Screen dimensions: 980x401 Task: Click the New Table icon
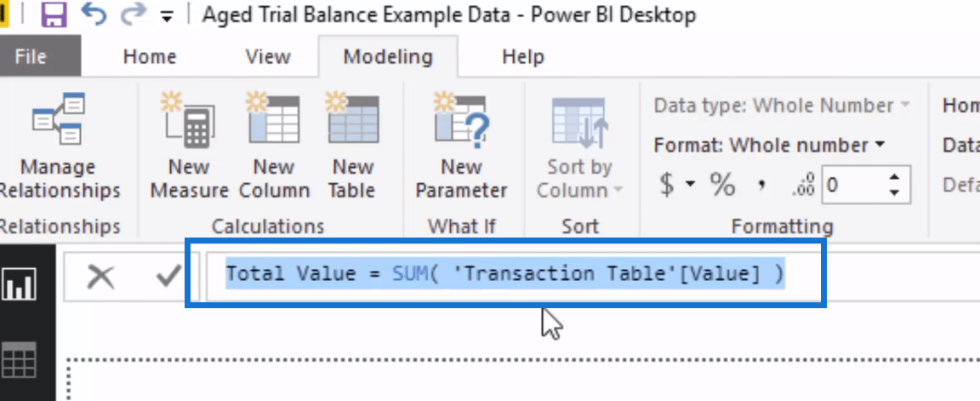tap(352, 117)
